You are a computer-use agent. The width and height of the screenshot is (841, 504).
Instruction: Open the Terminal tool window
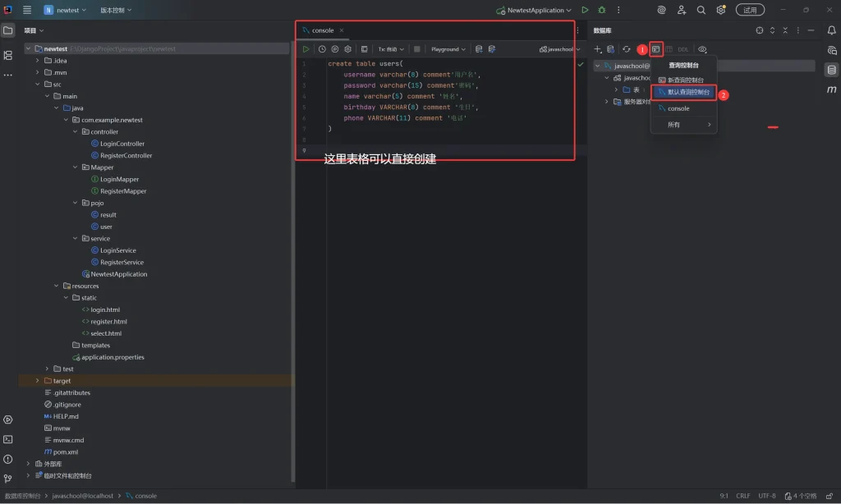(8, 439)
